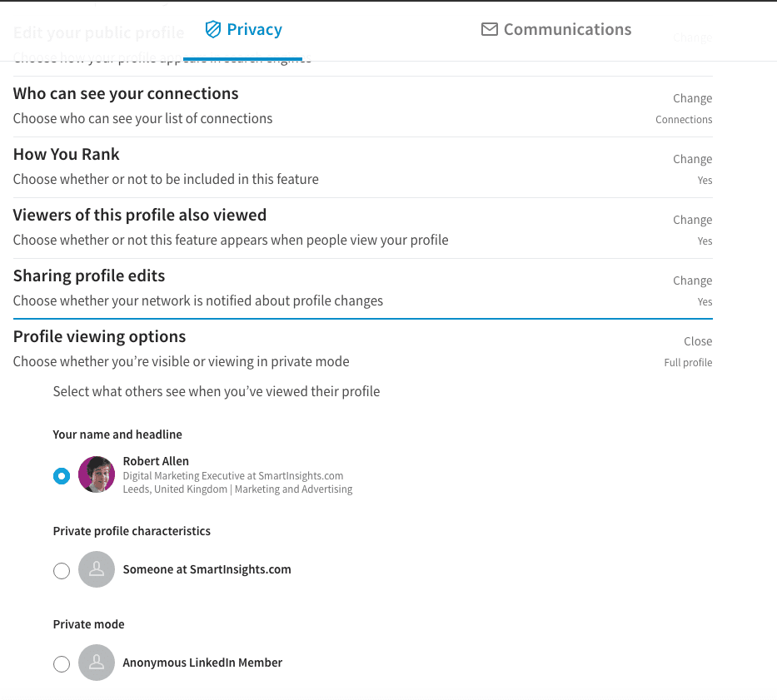Click Change for Sharing profile edits

[x=692, y=280]
